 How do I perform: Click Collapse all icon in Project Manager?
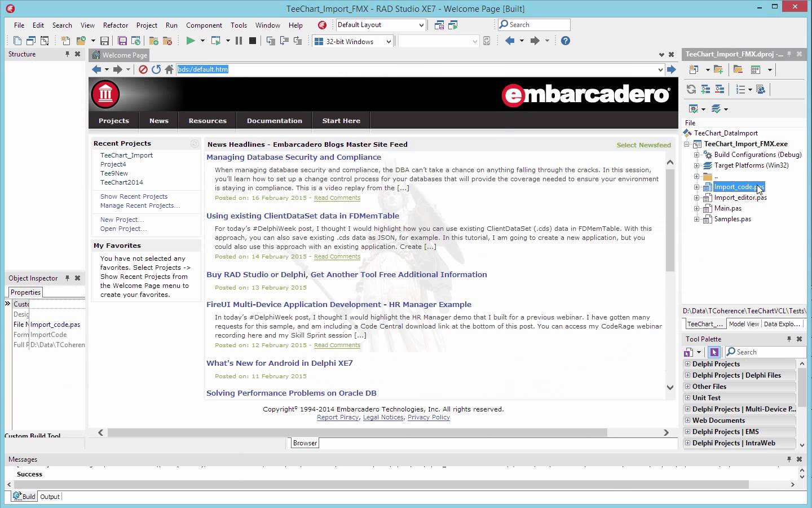click(720, 89)
